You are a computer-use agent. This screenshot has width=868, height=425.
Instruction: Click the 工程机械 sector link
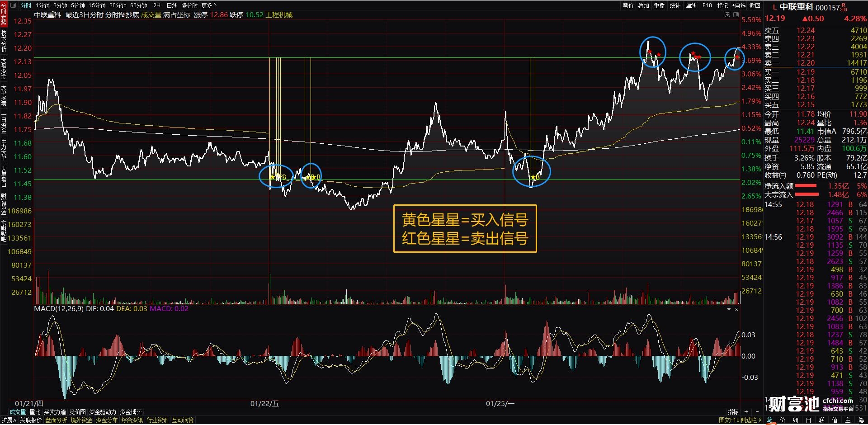tap(279, 15)
